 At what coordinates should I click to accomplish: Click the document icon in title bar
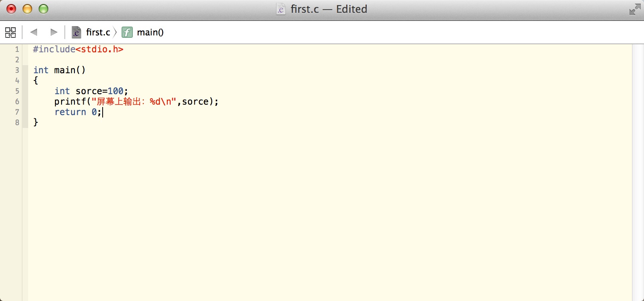281,9
